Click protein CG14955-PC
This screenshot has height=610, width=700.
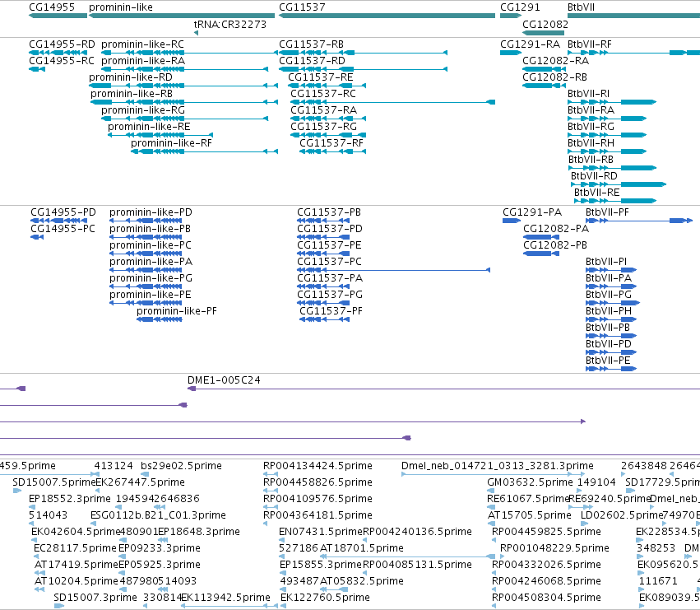[x=63, y=229]
